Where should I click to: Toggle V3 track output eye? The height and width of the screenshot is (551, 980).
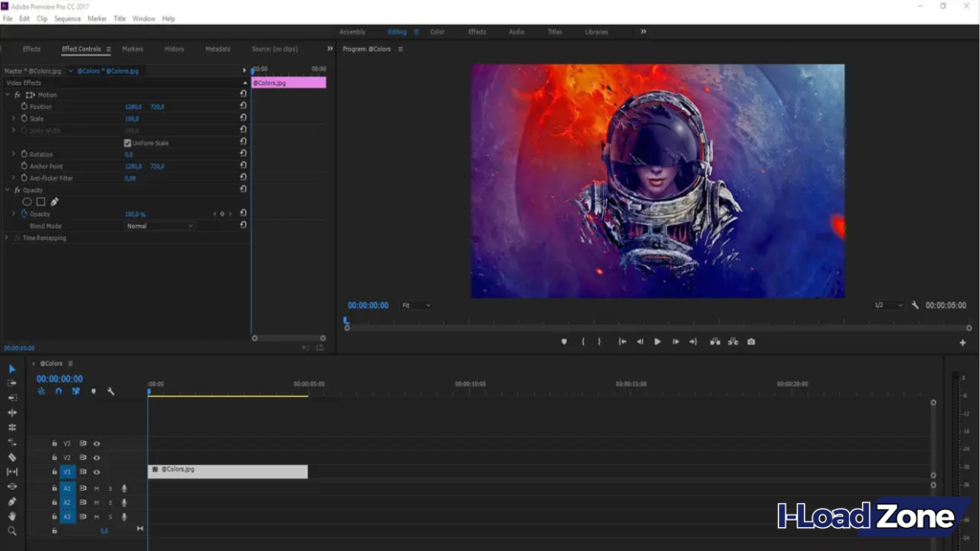[x=97, y=444]
